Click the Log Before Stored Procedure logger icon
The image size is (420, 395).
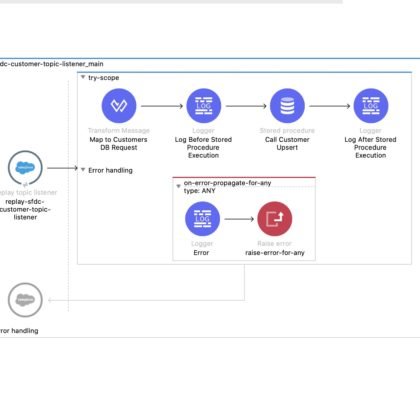(203, 106)
